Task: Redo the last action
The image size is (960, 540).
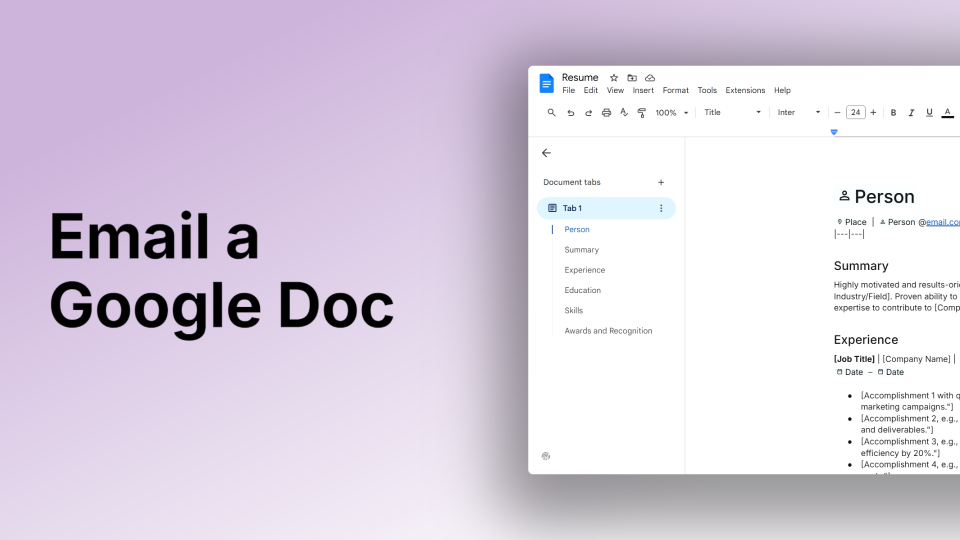Action: (x=588, y=113)
